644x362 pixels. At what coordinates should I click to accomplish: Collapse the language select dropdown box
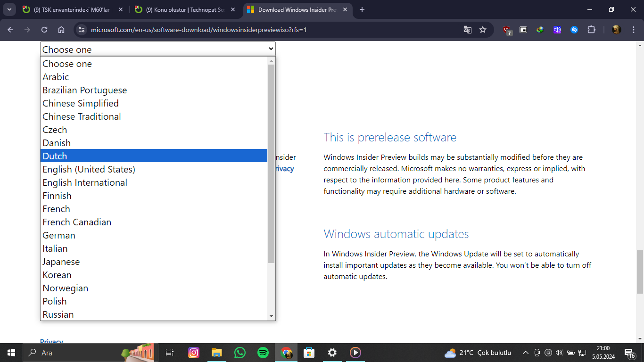coord(158,49)
